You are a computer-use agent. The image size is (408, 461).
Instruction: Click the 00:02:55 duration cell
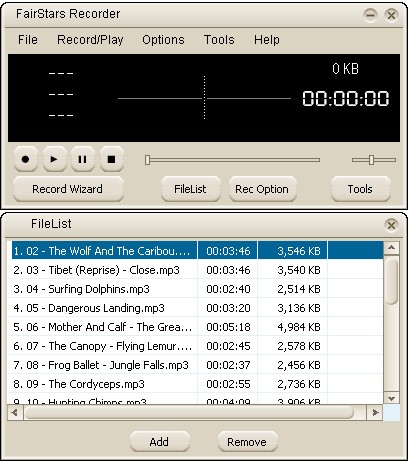pos(228,384)
